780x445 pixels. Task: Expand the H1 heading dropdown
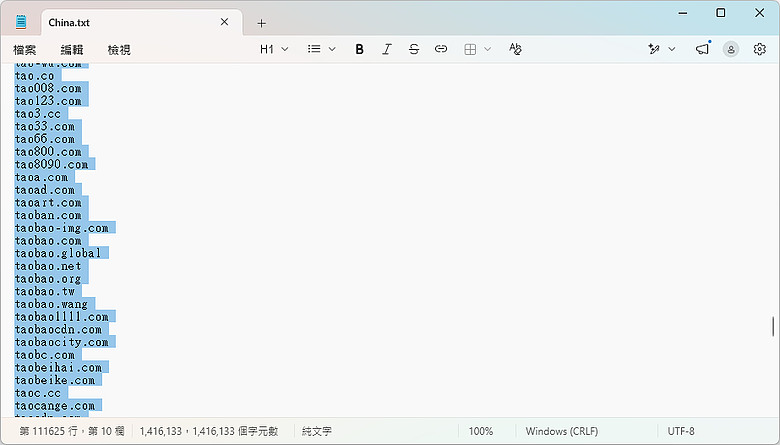pos(274,49)
